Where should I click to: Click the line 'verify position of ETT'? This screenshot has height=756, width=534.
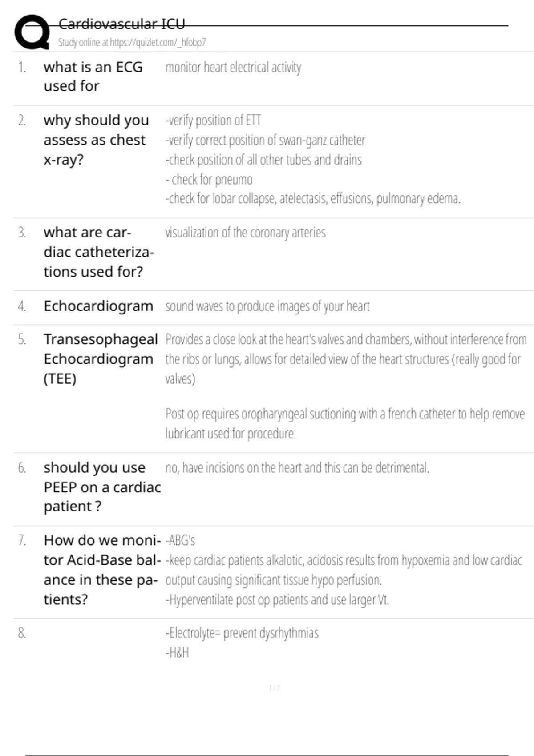click(x=213, y=121)
